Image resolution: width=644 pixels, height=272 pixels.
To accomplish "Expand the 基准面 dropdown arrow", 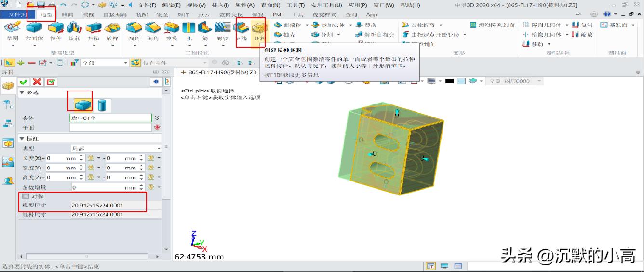I will 633,25.
